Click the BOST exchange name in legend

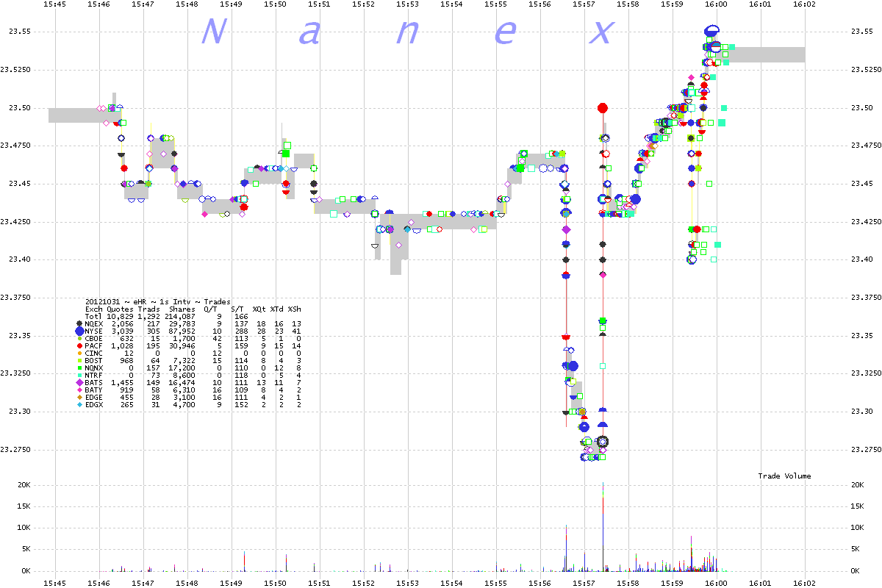(x=94, y=360)
